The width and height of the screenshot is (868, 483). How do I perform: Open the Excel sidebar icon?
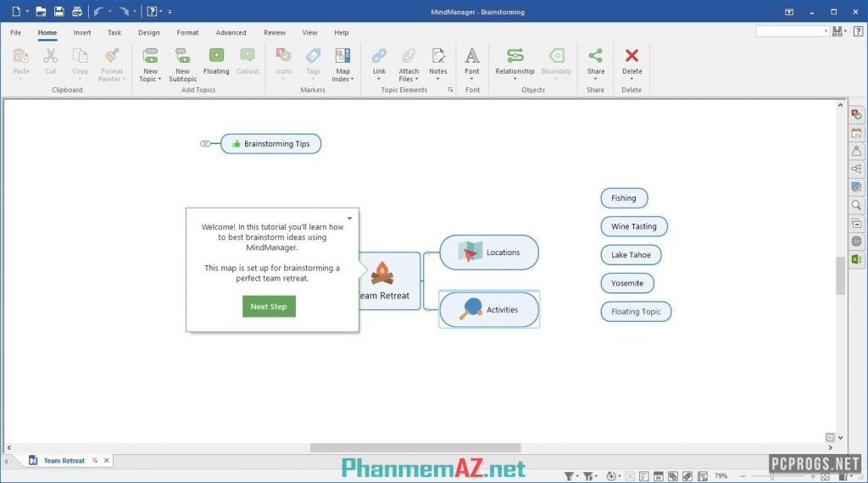coord(856,259)
